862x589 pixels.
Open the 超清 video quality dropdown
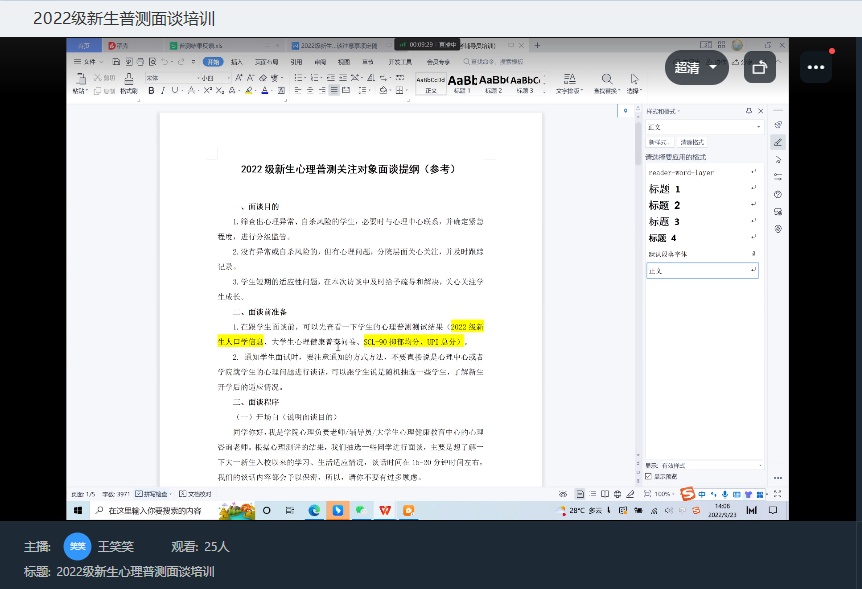click(697, 68)
